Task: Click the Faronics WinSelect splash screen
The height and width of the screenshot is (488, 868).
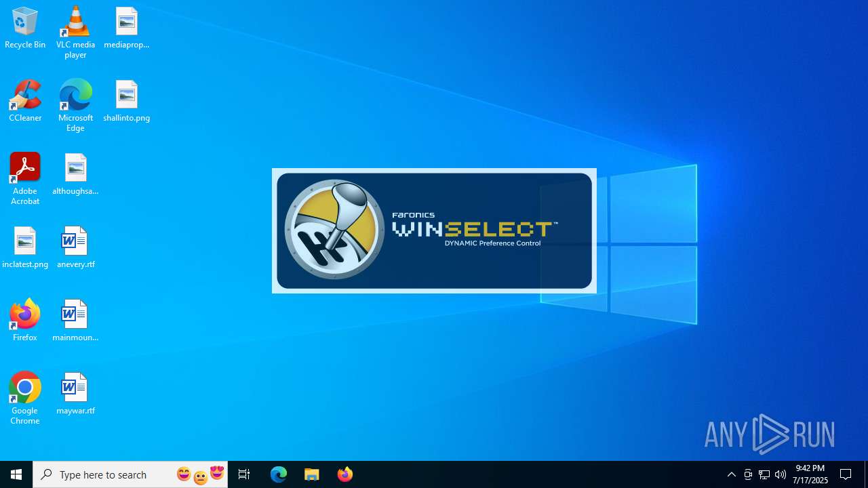Action: [x=434, y=230]
